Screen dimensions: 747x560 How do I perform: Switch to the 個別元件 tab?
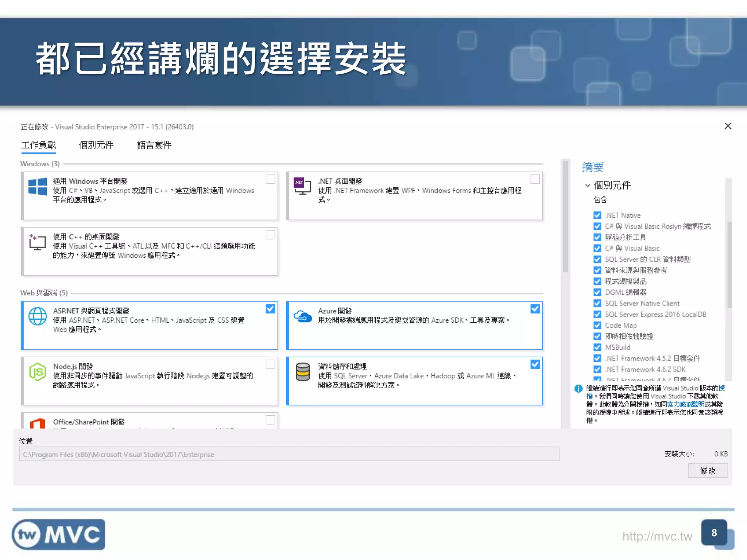coord(96,145)
